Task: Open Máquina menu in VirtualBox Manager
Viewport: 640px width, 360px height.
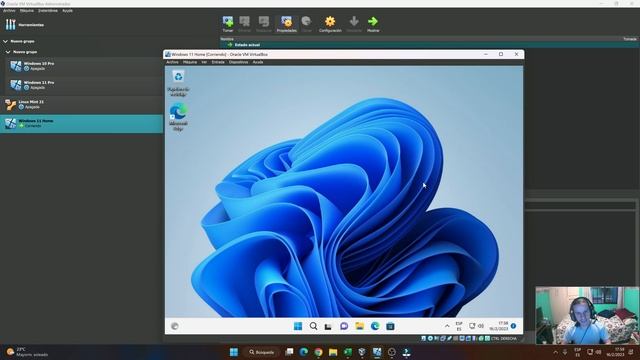Action: (27, 11)
